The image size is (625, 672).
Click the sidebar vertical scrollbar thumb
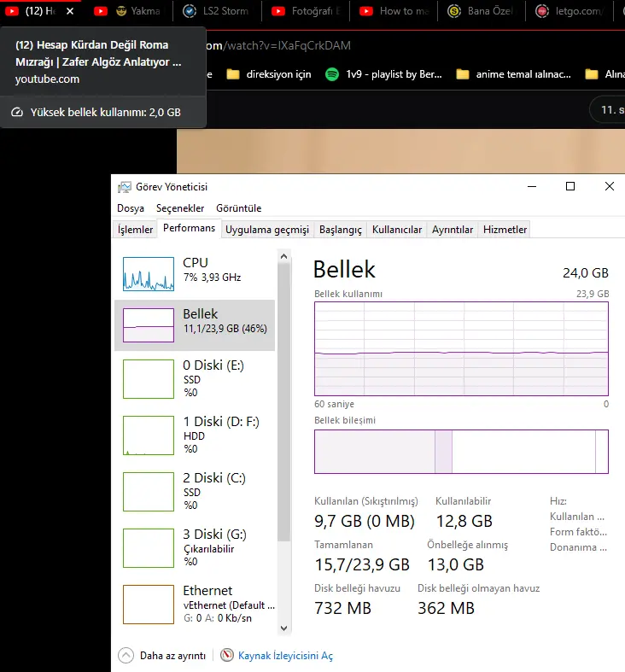pyautogui.click(x=283, y=401)
